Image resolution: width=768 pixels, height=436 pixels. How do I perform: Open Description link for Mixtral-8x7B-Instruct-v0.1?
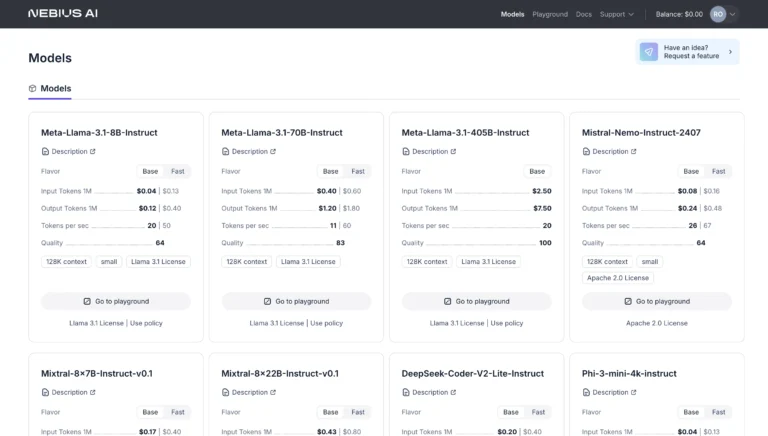(x=69, y=392)
